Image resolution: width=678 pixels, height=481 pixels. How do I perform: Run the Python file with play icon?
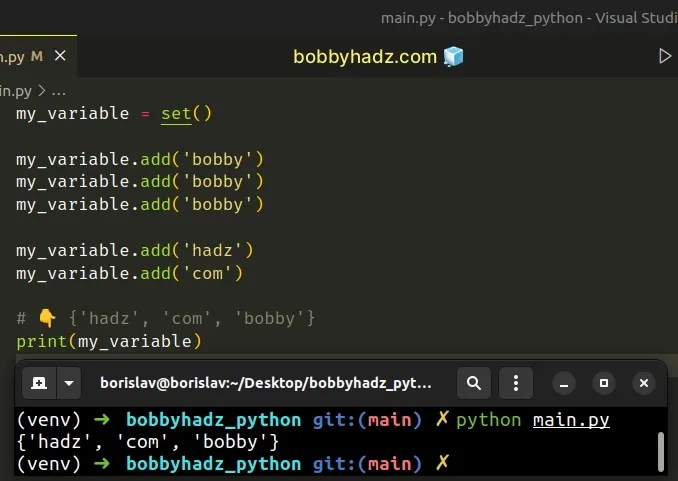pyautogui.click(x=665, y=56)
